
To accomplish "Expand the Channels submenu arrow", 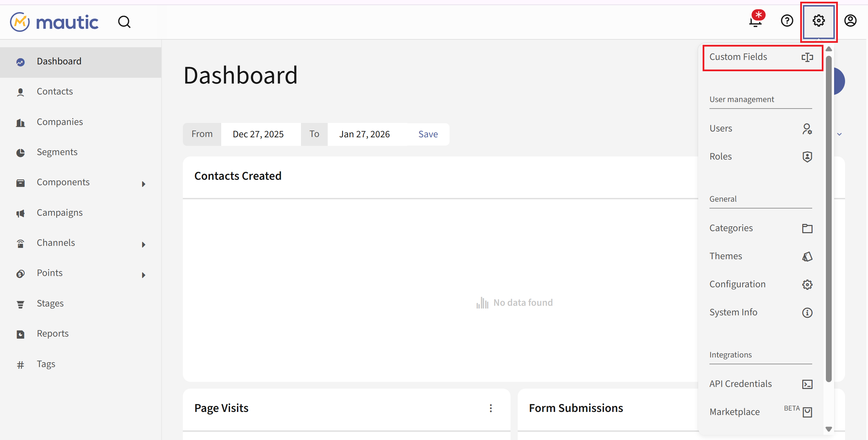I will click(143, 244).
